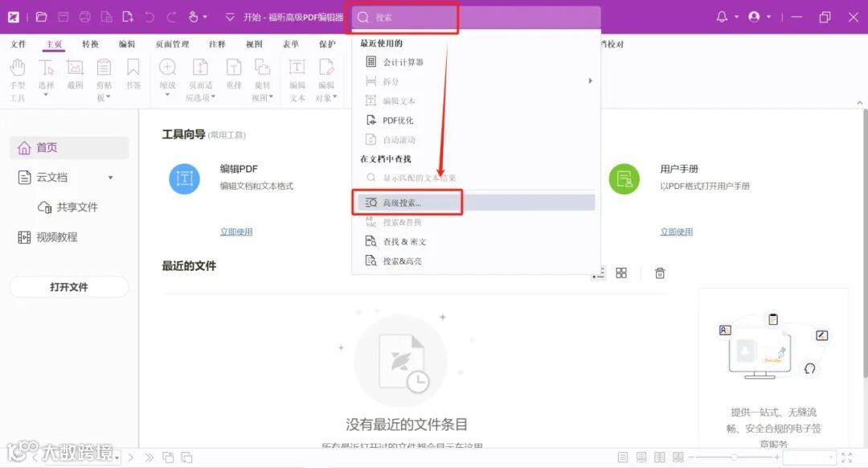The width and height of the screenshot is (868, 468).
Task: Open 高级搜索... advanced search
Action: pyautogui.click(x=476, y=203)
